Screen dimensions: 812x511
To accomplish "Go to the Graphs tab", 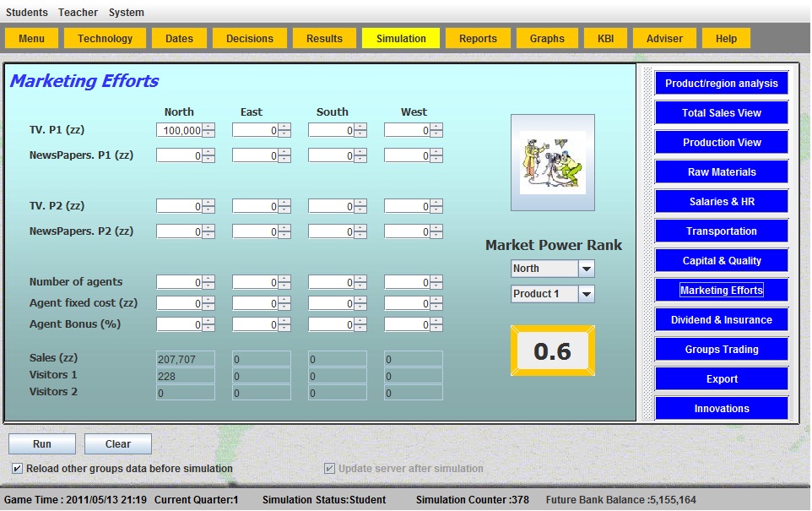I will (547, 38).
